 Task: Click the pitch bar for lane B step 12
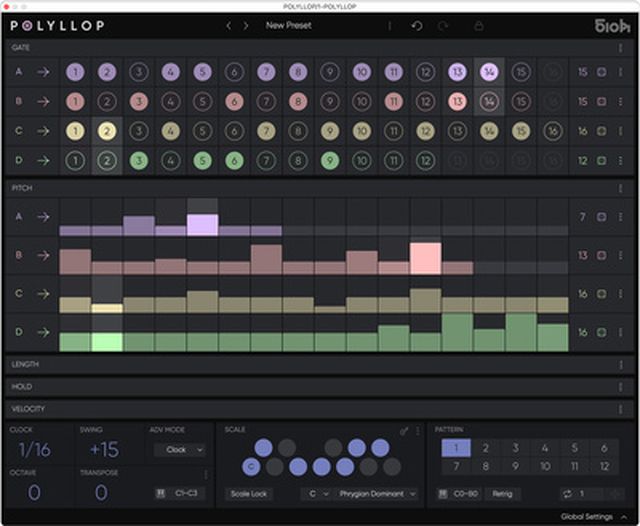tap(425, 257)
